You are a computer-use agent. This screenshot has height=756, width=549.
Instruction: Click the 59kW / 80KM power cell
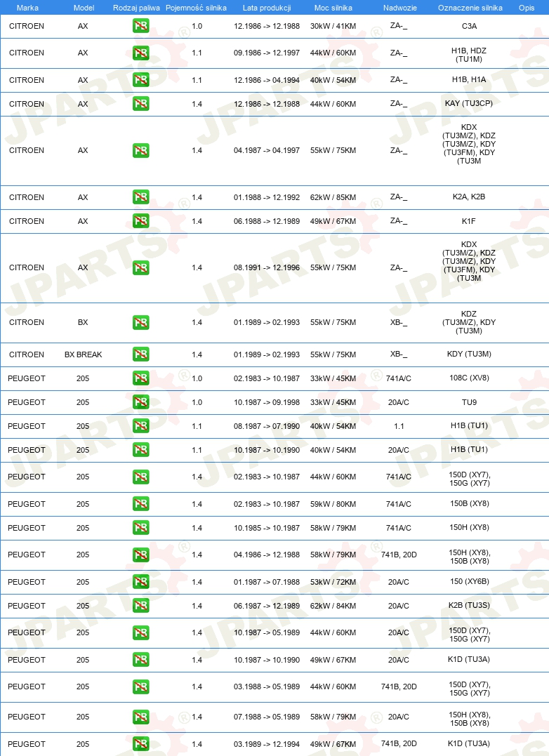[333, 504]
